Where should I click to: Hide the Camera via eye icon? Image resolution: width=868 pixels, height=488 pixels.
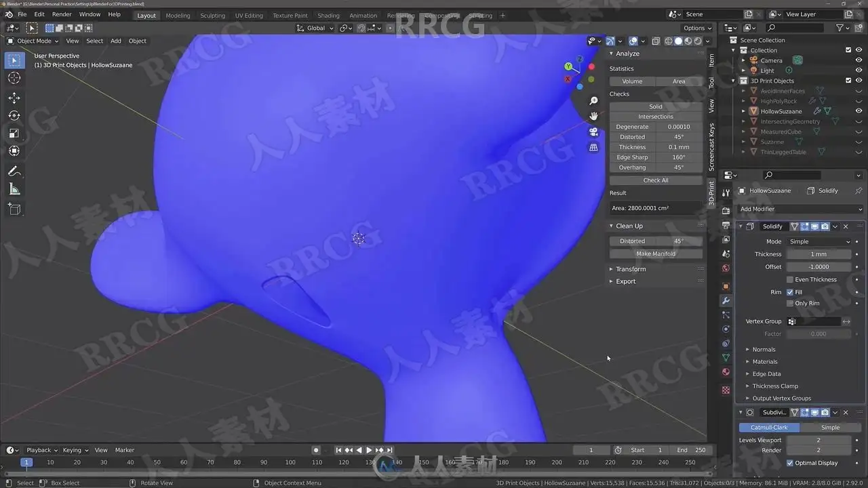859,60
